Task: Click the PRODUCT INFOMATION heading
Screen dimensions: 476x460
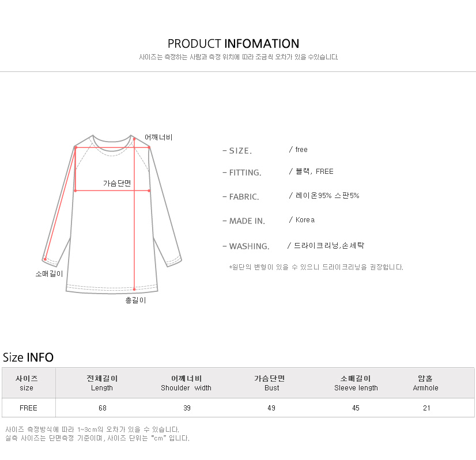Action: 233,44
